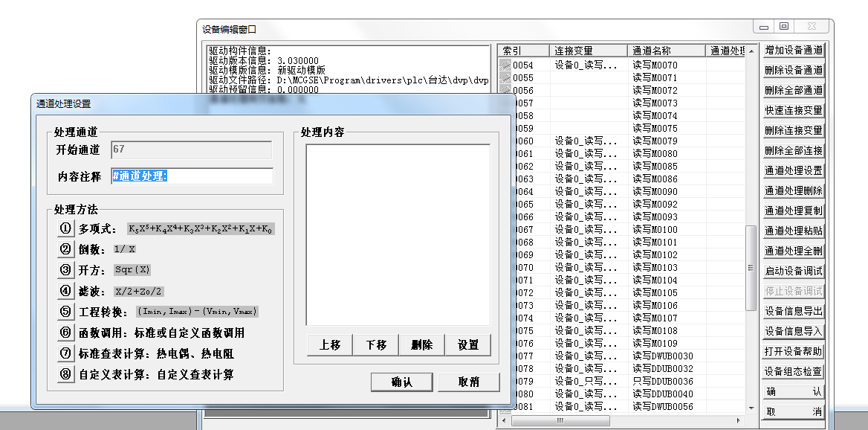Click the 启动设备调试 button
This screenshot has height=430, width=868.
(794, 271)
